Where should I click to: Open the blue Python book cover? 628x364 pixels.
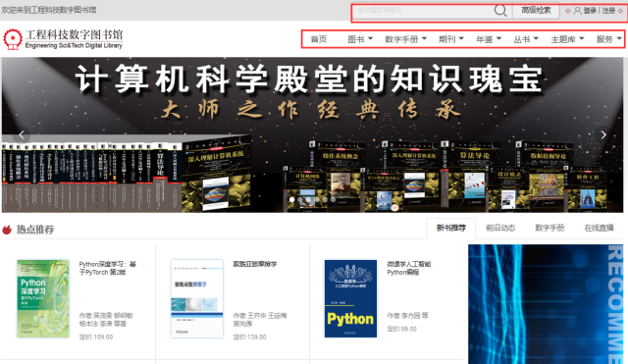350,298
